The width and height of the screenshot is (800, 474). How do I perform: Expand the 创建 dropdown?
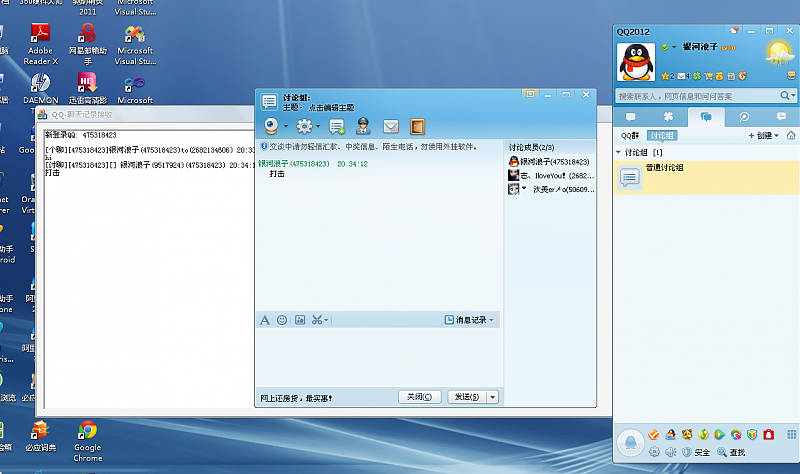764,136
